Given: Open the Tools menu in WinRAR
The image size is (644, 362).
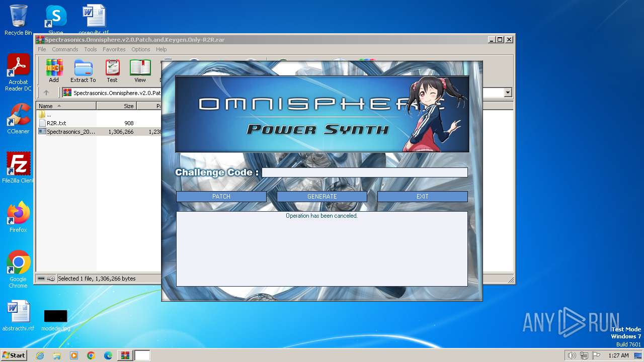Looking at the screenshot, I should [x=91, y=49].
